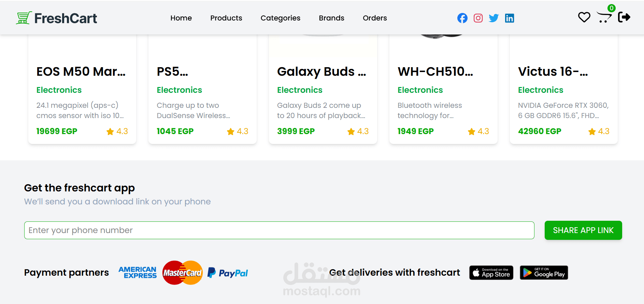Click the FreshCart logo
This screenshot has width=644, height=304.
57,18
